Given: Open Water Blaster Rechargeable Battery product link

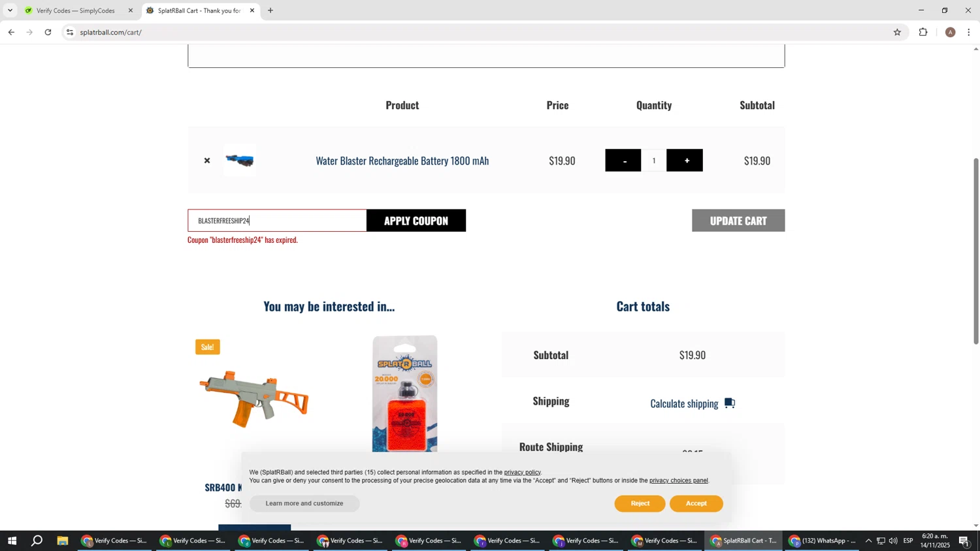Looking at the screenshot, I should pos(402,161).
